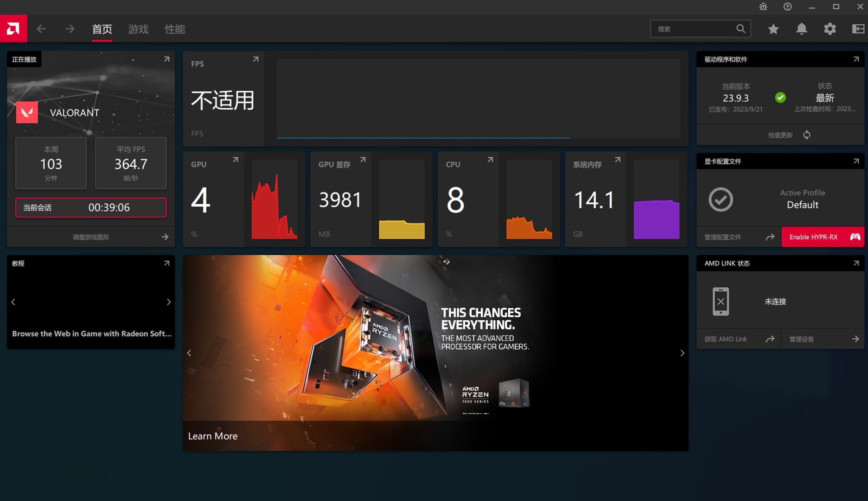Image resolution: width=868 pixels, height=501 pixels.
Task: Expand the AMD LINK 状态 panel
Action: click(856, 263)
